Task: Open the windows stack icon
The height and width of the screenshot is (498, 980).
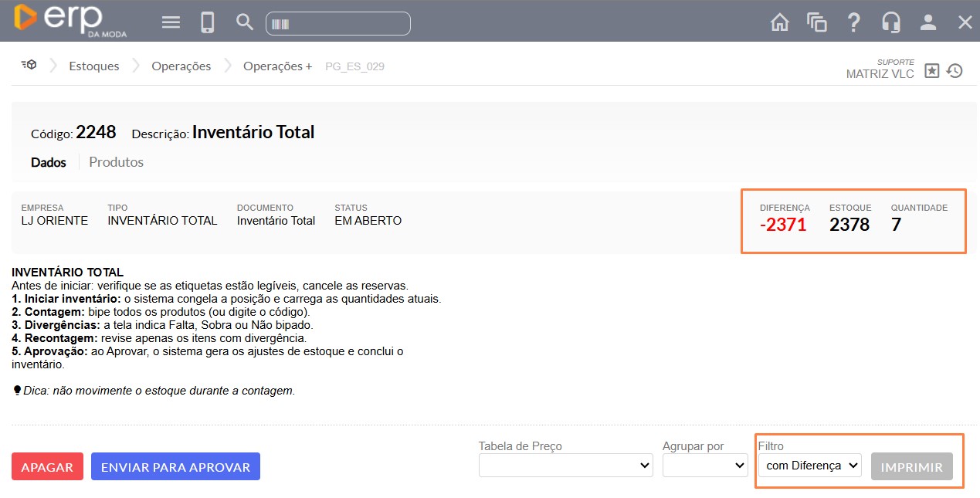Action: 816,22
